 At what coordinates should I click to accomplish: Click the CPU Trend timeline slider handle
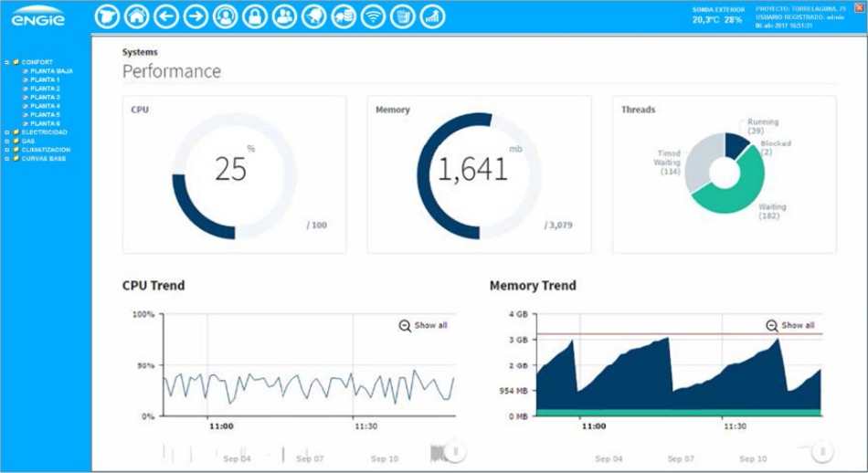tap(456, 450)
